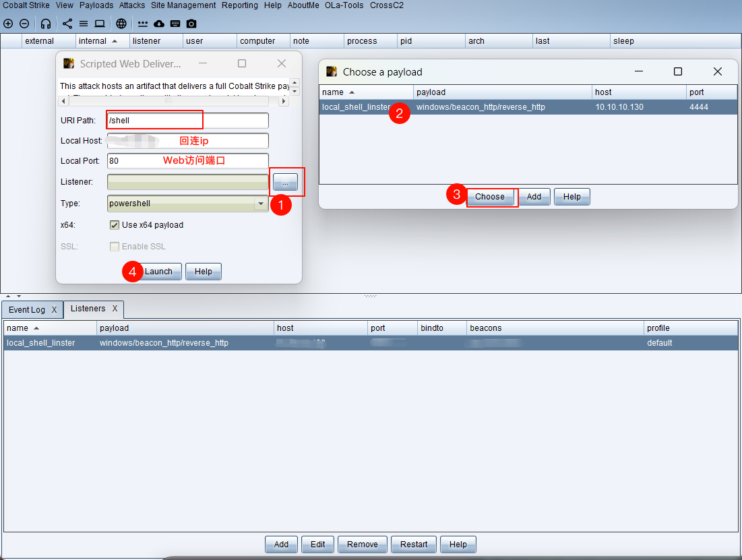Open Listeners via the headphones icon
The height and width of the screenshot is (560, 742).
pyautogui.click(x=46, y=24)
